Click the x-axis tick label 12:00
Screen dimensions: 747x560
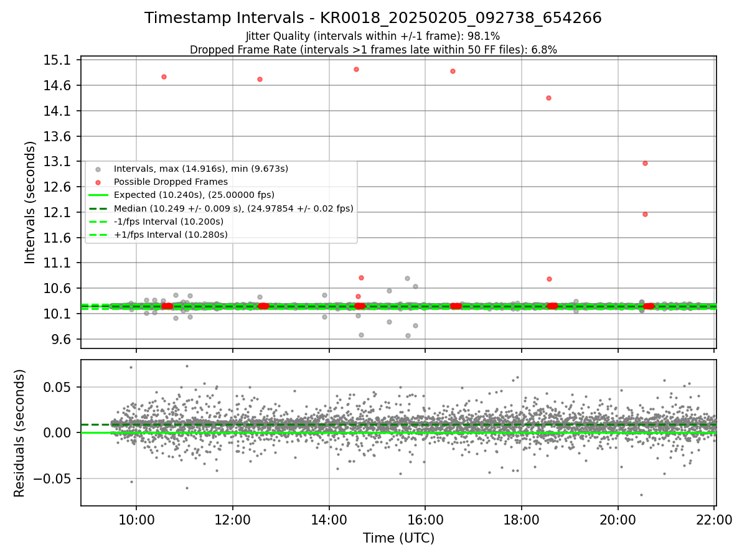[233, 521]
